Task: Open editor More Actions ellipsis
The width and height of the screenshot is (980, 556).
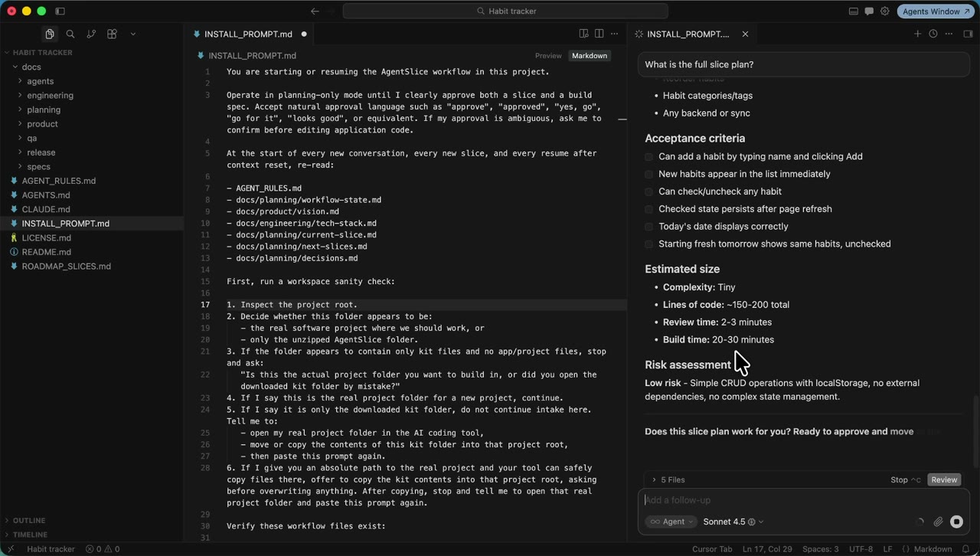Action: [614, 34]
